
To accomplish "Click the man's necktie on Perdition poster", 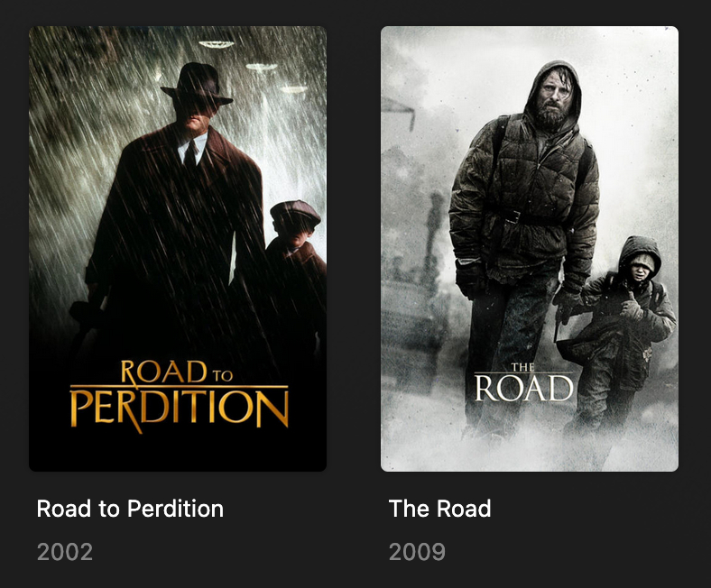I will pos(190,154).
